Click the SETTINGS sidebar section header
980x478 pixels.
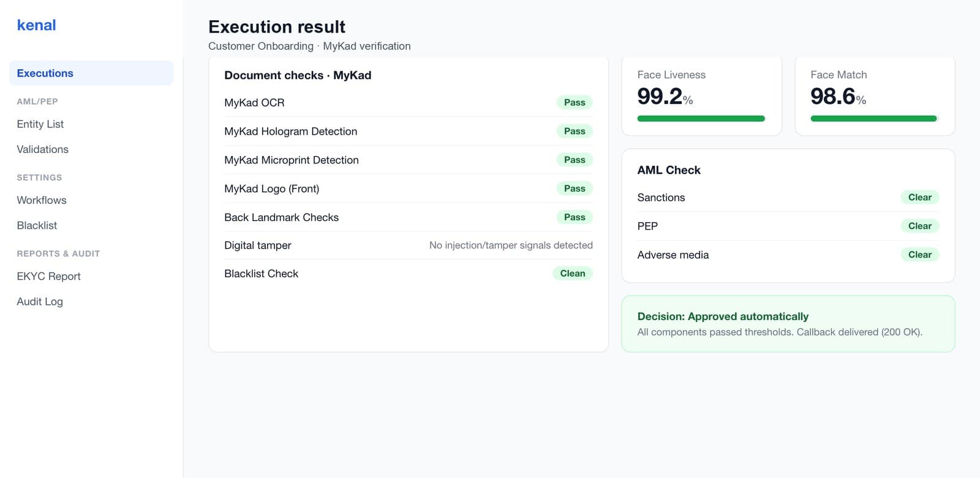39,177
